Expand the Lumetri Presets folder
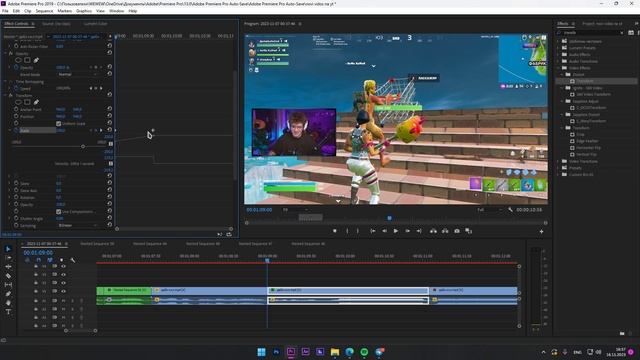This screenshot has height=360, width=640. pyautogui.click(x=558, y=48)
